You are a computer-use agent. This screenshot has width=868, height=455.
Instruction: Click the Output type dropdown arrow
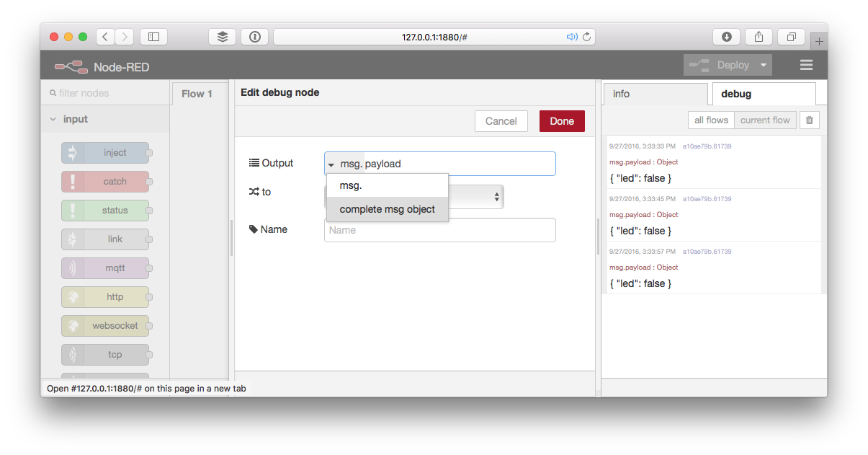[x=331, y=164]
